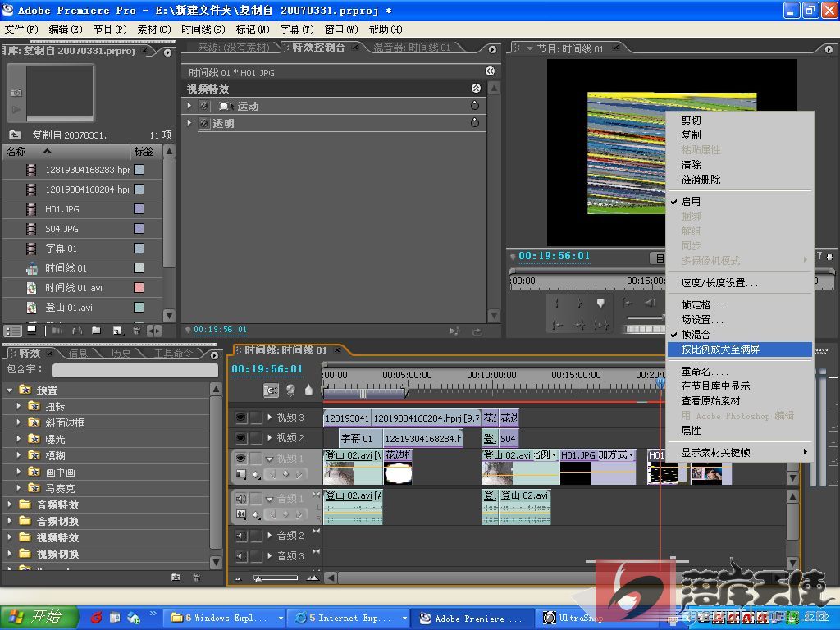This screenshot has width=840, height=630.
Task: Click the pink label swatch of 时间线 01.avi
Action: click(x=139, y=288)
